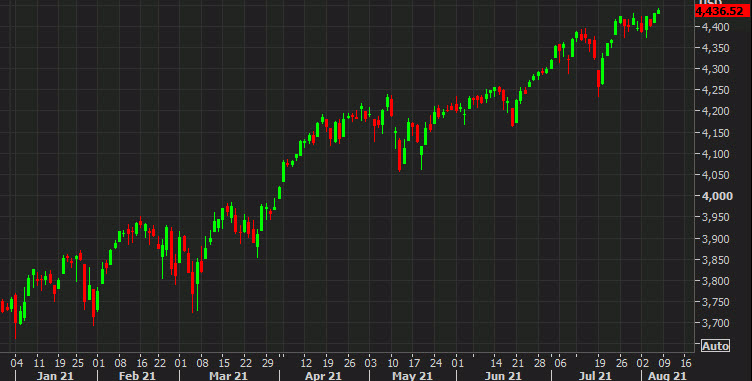Select the red 4,436.52 current price tag
The width and height of the screenshot is (752, 381).
click(x=722, y=11)
